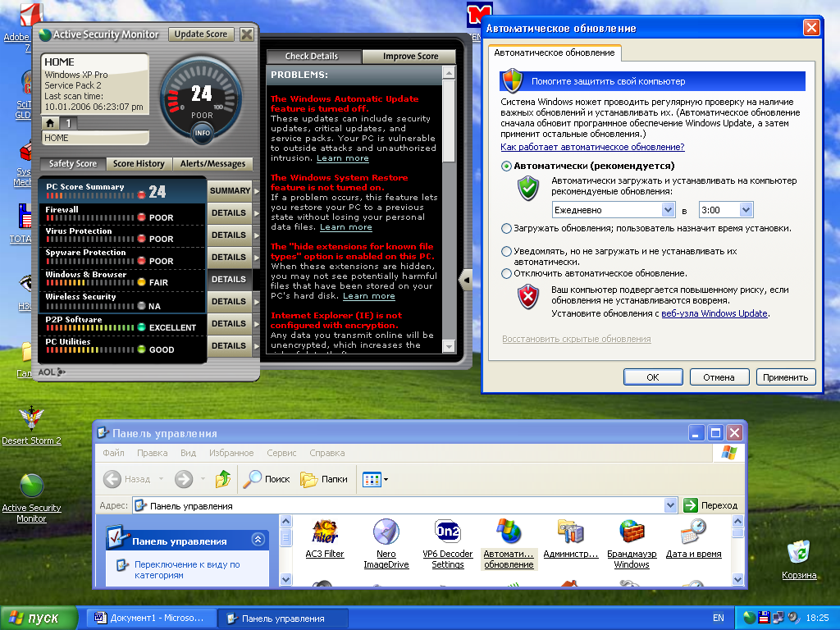Click the volume icon in system tray
Screen dimensions: 840x630
(793, 618)
